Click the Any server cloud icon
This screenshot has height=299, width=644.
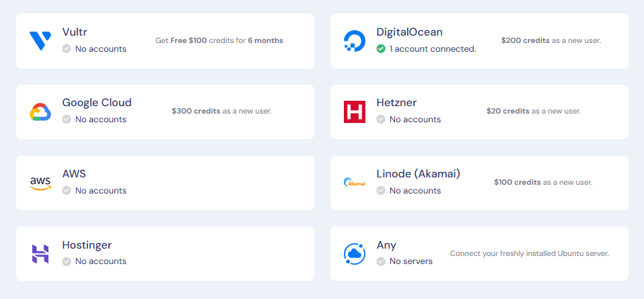tap(355, 254)
